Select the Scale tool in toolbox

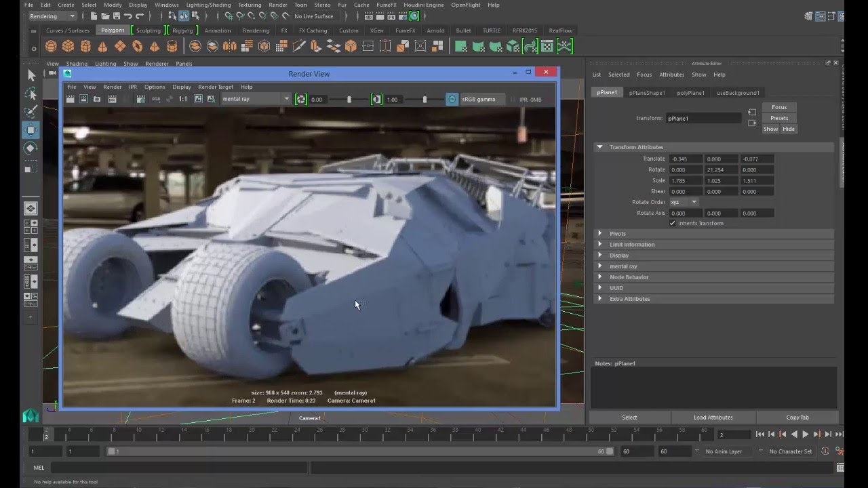tap(31, 167)
